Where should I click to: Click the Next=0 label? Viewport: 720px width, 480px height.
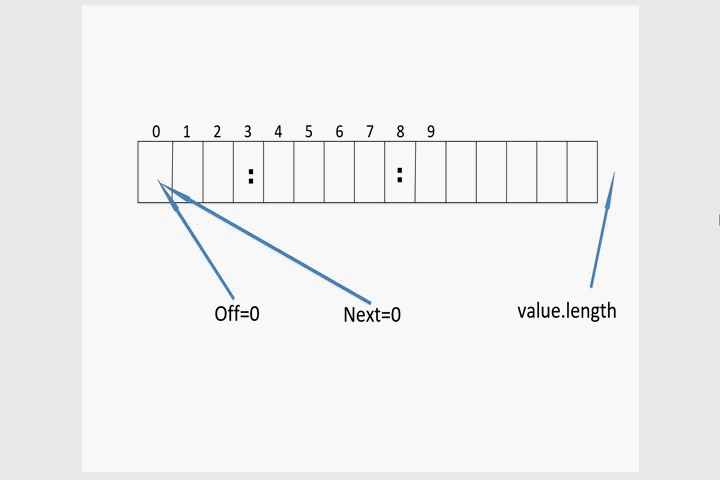[x=372, y=315]
